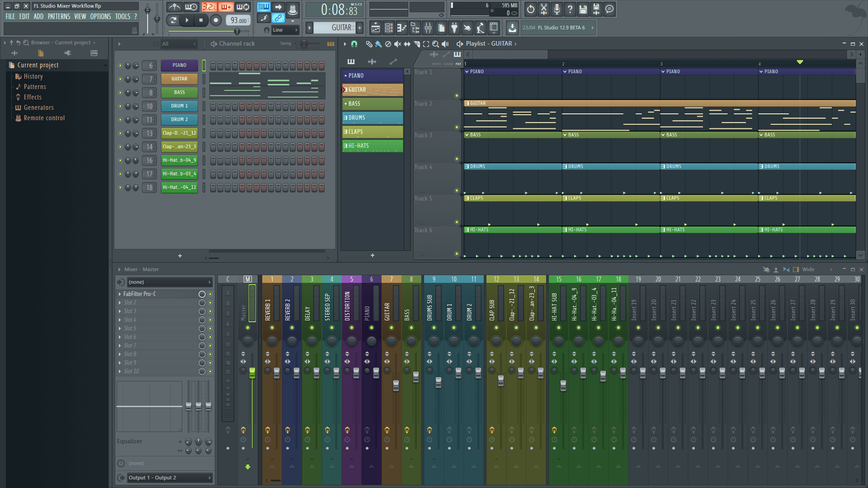Open the zoom magnifier tool in Playlist
This screenshot has height=488, width=868.
[435, 44]
